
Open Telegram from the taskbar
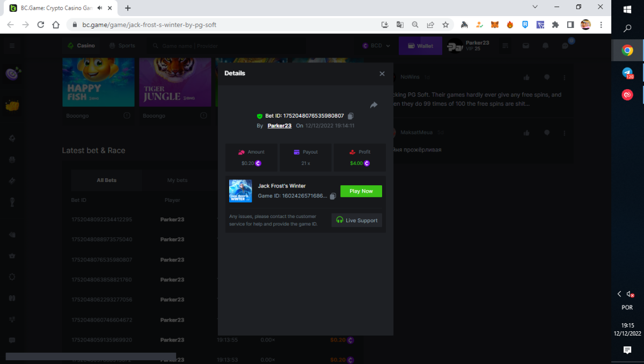(627, 73)
